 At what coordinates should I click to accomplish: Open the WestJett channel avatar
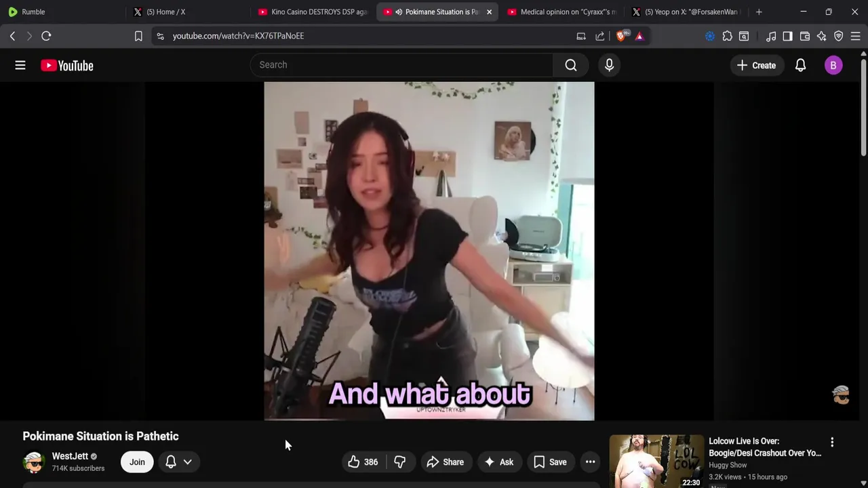pyautogui.click(x=33, y=462)
